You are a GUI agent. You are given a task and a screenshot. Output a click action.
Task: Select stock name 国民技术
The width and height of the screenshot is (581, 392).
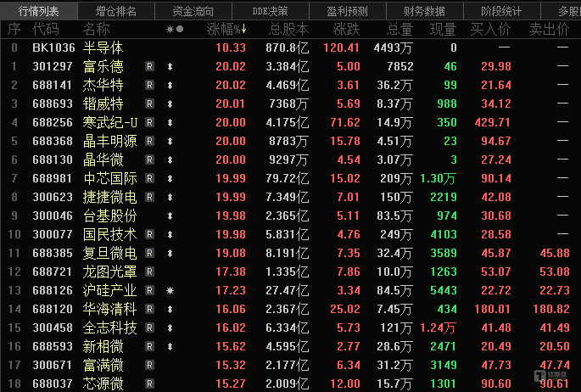click(x=110, y=234)
